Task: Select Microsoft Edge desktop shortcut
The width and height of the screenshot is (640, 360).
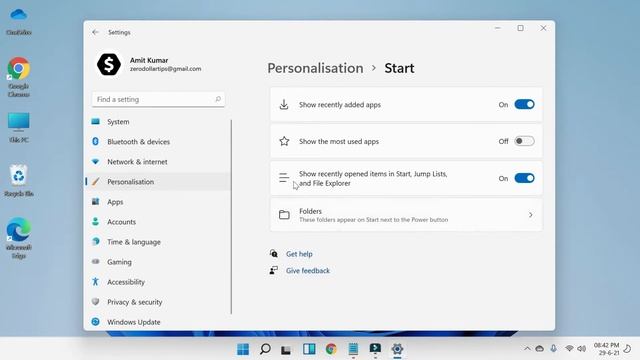Action: click(18, 238)
